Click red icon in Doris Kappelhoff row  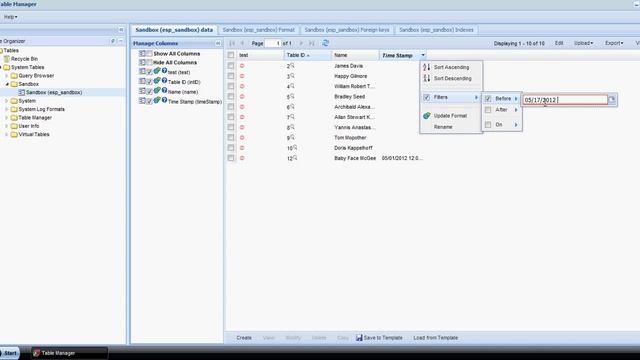pyautogui.click(x=242, y=148)
